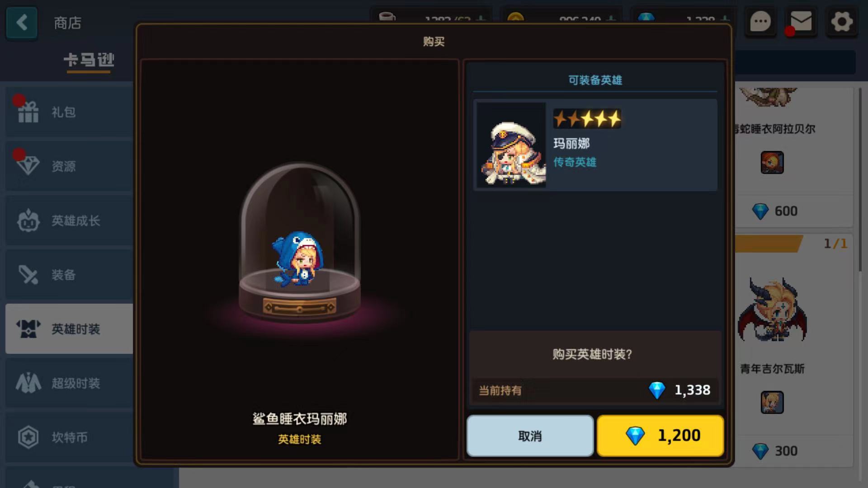Open settings with the gear icon
Image resolution: width=868 pixels, height=488 pixels.
(841, 21)
